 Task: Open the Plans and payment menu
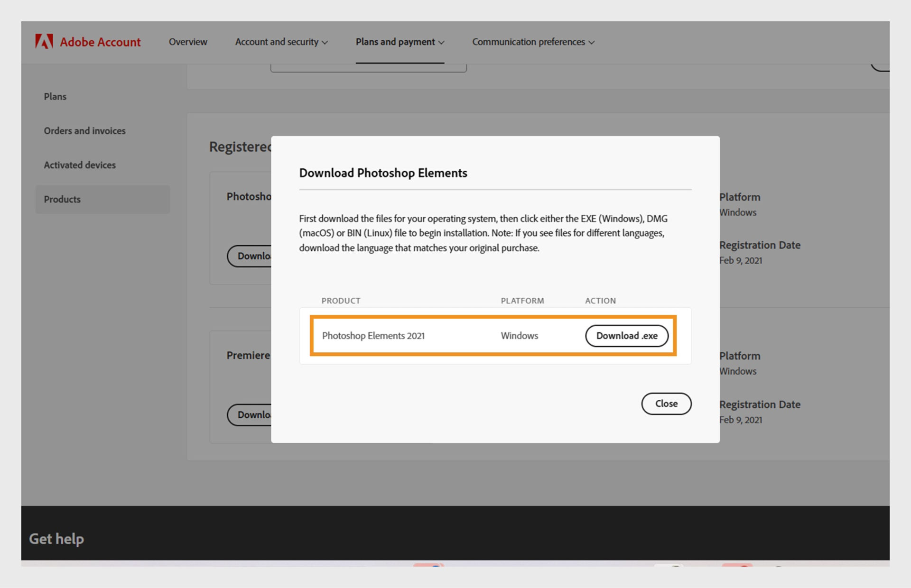click(400, 42)
